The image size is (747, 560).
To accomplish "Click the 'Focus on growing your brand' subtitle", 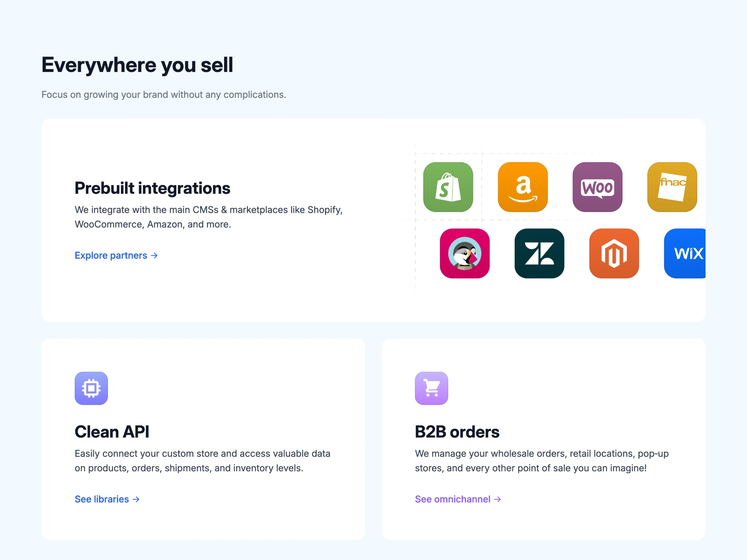I will click(164, 95).
